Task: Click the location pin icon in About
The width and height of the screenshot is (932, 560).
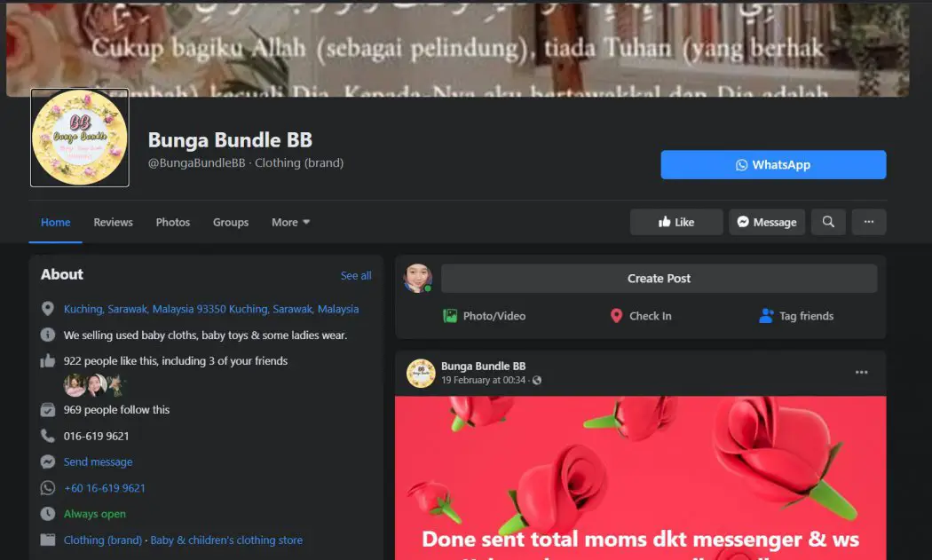Action: 48,309
